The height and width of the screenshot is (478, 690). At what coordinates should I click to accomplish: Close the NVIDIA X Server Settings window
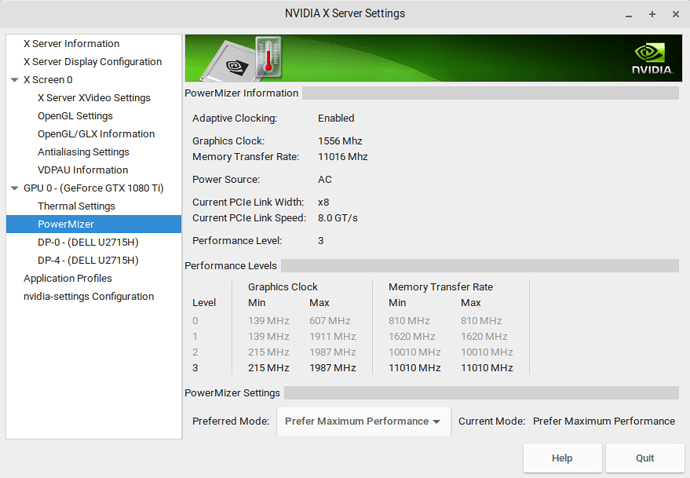(x=676, y=14)
